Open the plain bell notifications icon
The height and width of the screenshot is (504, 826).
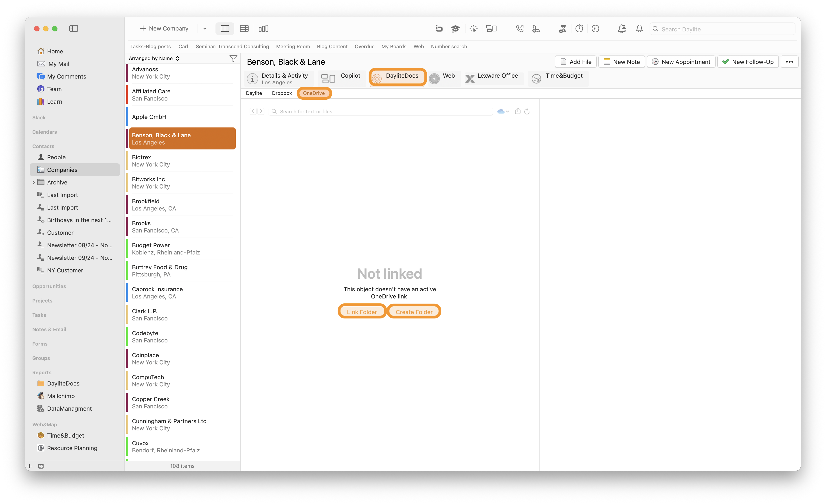pyautogui.click(x=639, y=29)
